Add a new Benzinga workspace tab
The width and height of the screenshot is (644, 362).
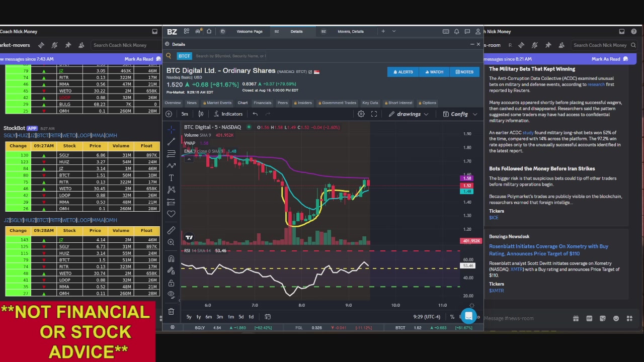(383, 31)
